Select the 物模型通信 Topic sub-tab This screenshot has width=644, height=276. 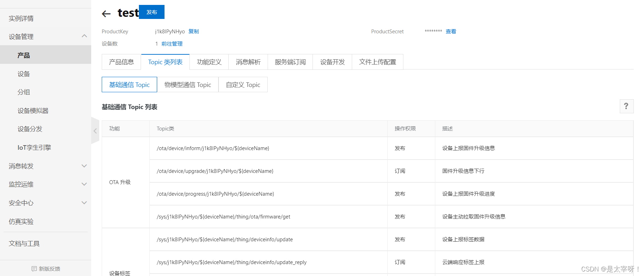coord(188,85)
